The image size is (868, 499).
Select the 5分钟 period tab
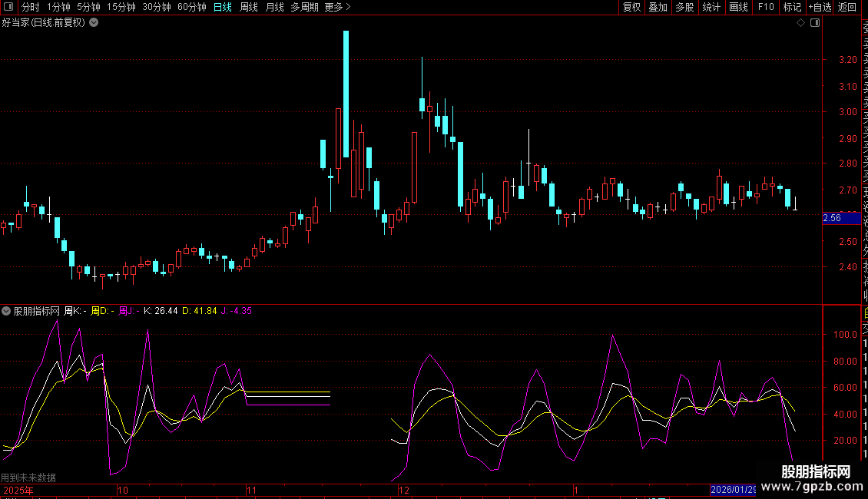[x=88, y=7]
